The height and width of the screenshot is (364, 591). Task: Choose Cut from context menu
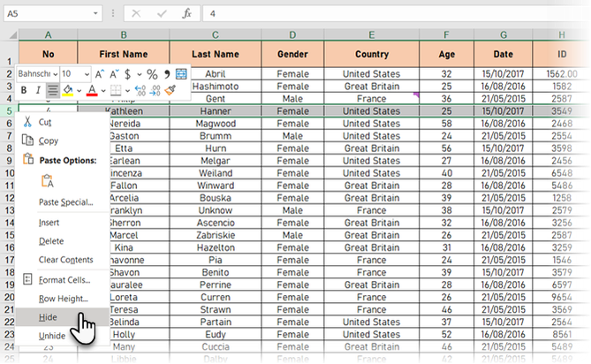coord(63,122)
